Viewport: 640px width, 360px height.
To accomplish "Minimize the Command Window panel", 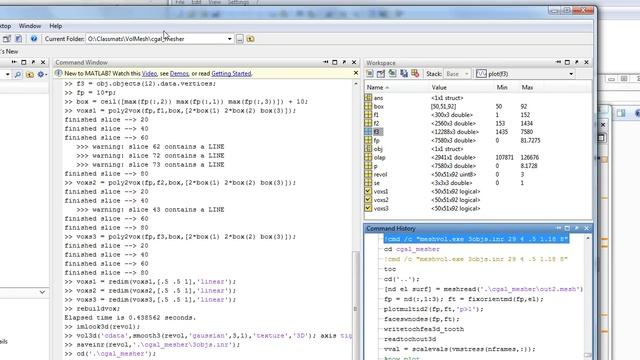I will click(326, 62).
